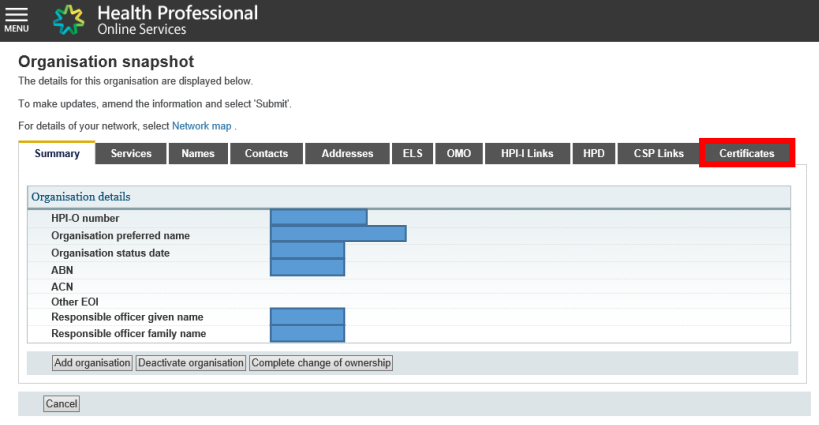Image resolution: width=819 pixels, height=425 pixels.
Task: Open the HPI-I Links tab
Action: tap(526, 153)
